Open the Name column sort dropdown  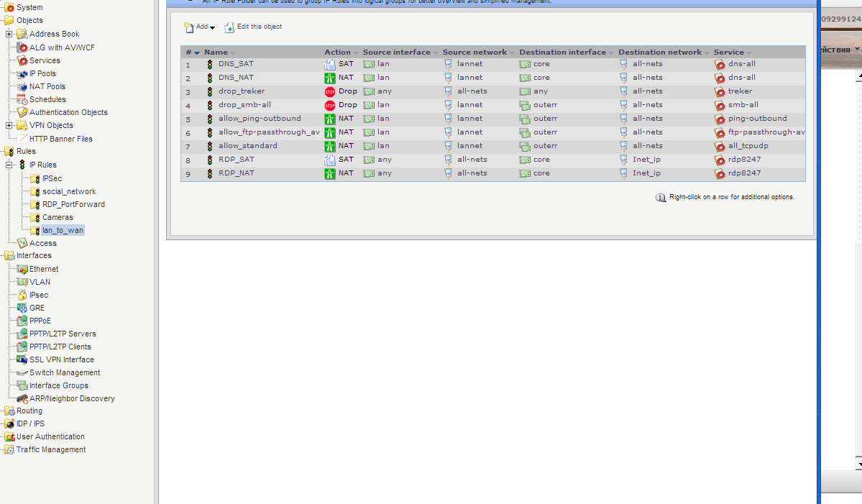233,52
